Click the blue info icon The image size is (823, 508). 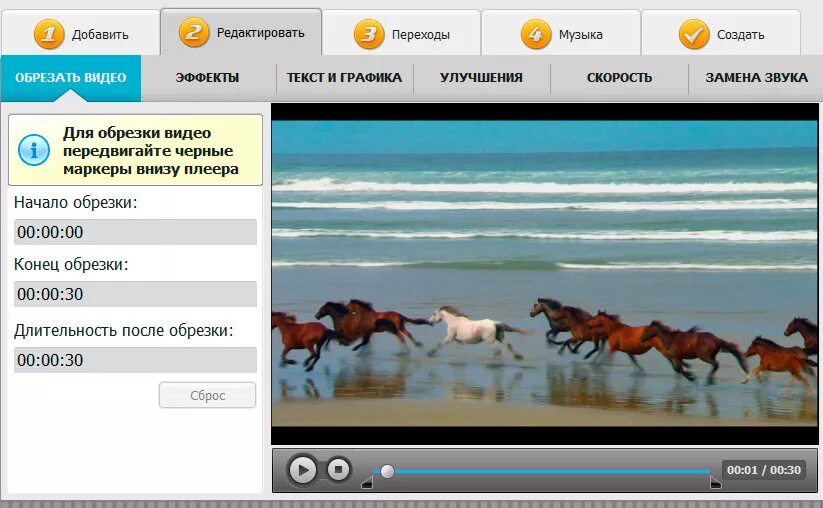tap(34, 150)
